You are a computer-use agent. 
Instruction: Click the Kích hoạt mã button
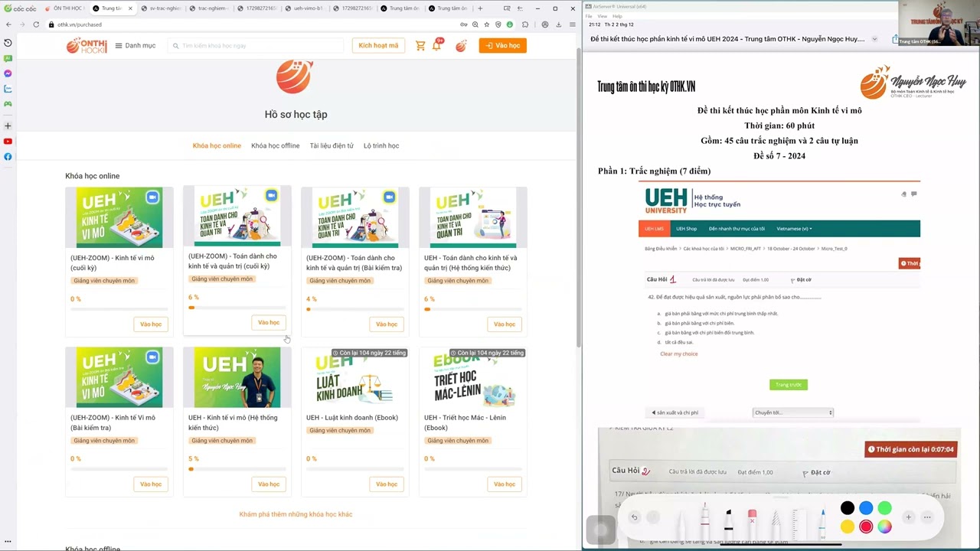pos(378,46)
